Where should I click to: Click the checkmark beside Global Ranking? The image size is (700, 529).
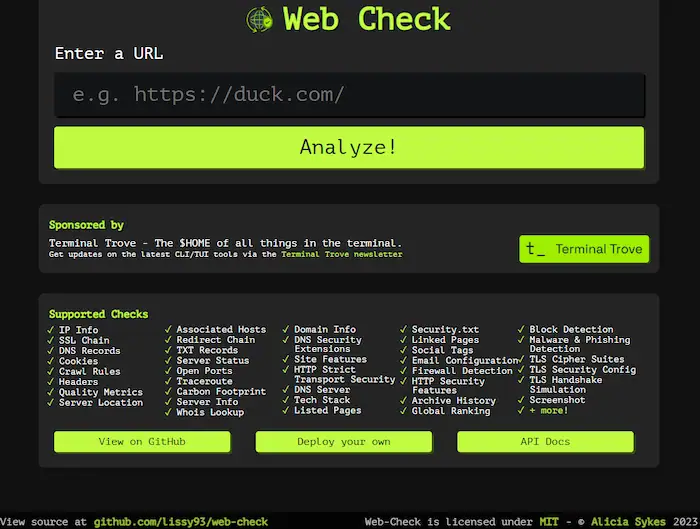coord(405,411)
